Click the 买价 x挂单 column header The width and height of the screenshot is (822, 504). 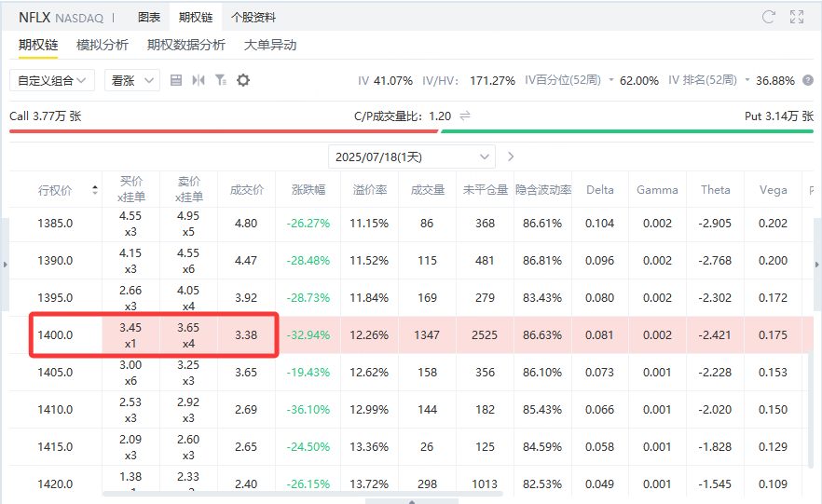pos(131,189)
